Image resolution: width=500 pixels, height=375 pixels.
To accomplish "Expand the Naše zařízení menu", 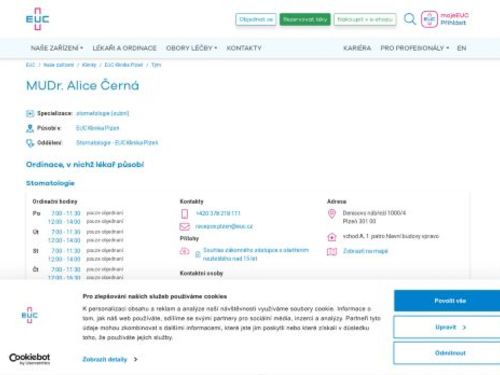I will pos(57,48).
